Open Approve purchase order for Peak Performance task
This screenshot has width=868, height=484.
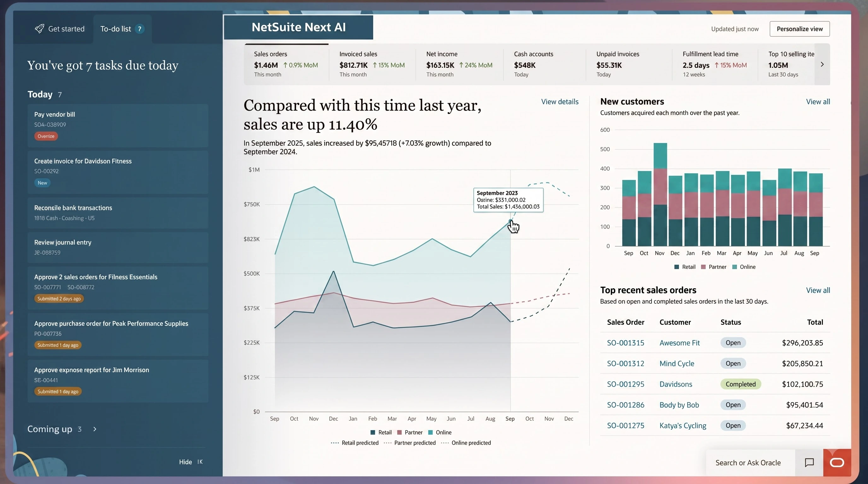coord(118,334)
